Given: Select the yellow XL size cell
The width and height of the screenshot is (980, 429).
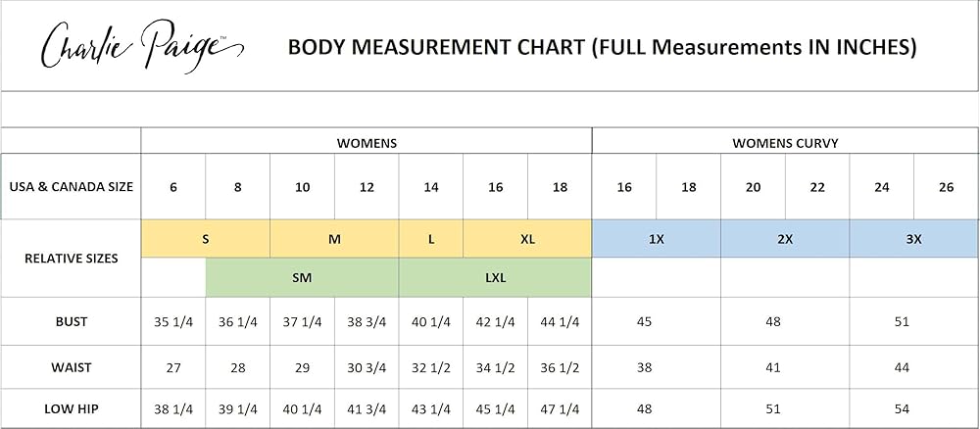Looking at the screenshot, I should pos(527,239).
